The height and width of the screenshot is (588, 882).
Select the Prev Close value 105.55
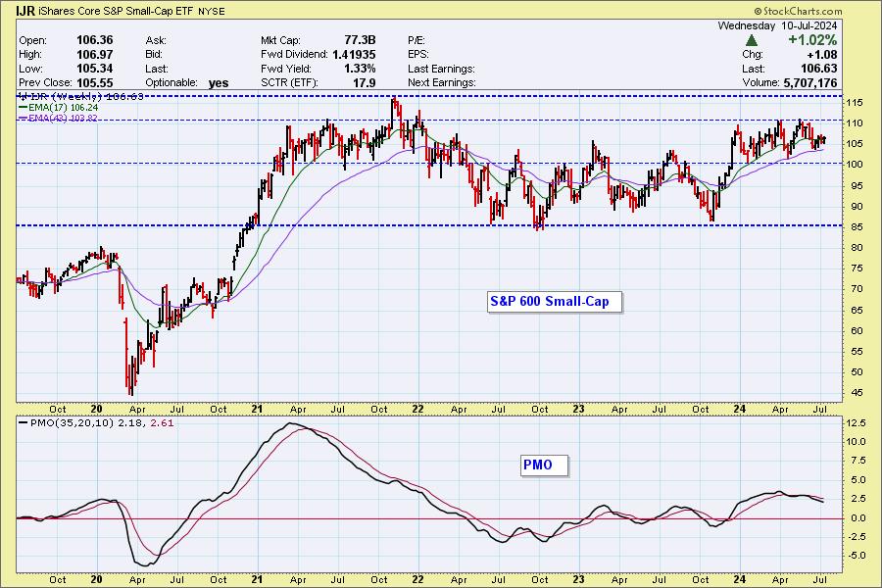tap(94, 82)
